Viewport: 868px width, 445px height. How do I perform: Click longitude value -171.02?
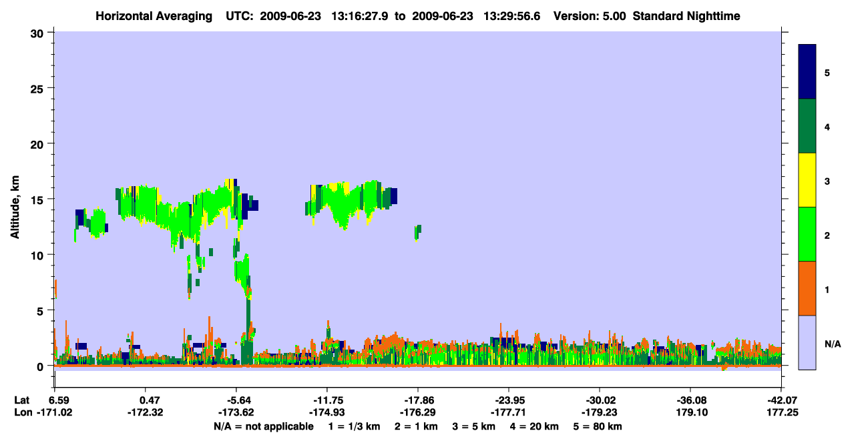tap(55, 412)
